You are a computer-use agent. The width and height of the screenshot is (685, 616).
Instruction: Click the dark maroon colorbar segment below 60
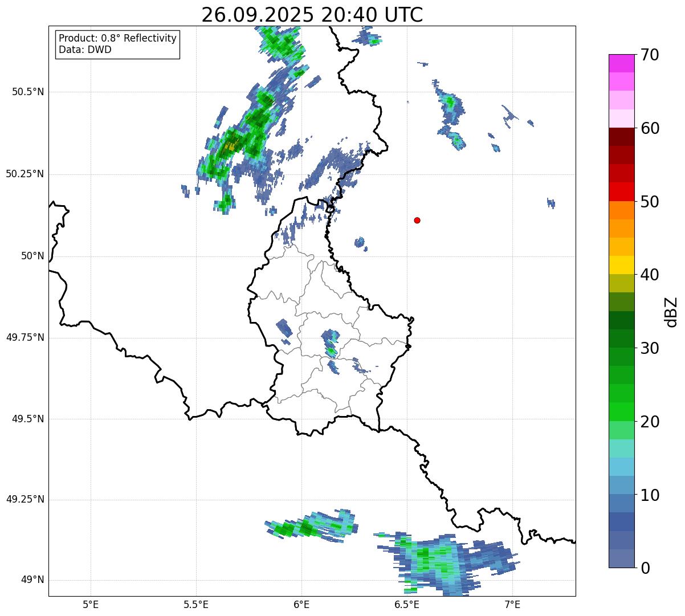(621, 137)
